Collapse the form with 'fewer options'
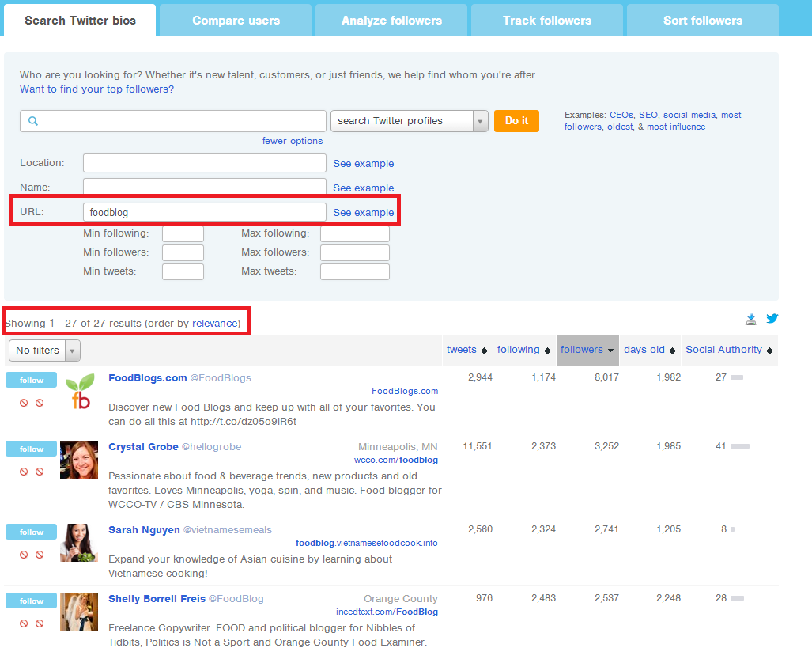This screenshot has width=812, height=648. pos(293,141)
